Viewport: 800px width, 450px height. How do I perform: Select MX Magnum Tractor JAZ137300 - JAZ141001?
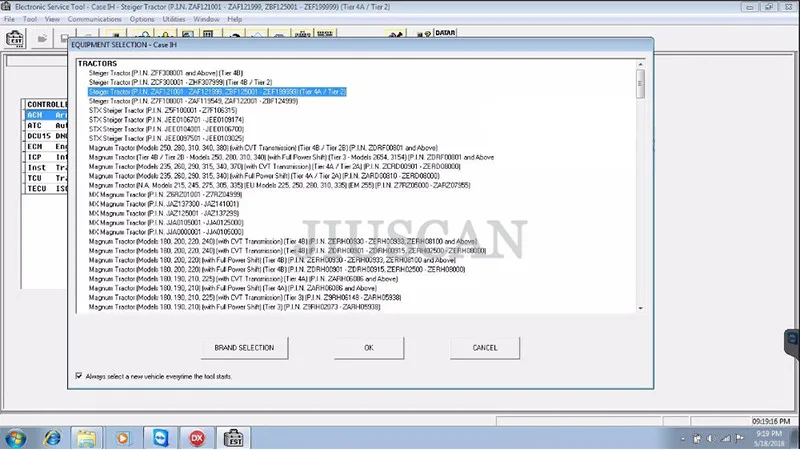point(164,204)
